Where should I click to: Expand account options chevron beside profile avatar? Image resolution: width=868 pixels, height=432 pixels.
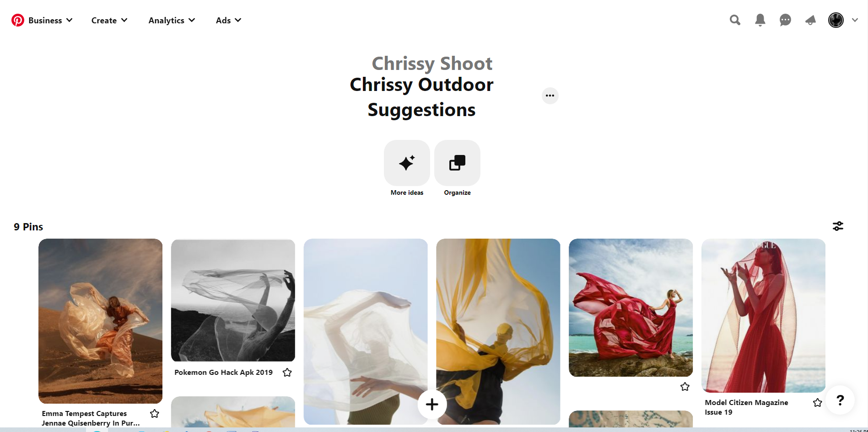tap(855, 20)
